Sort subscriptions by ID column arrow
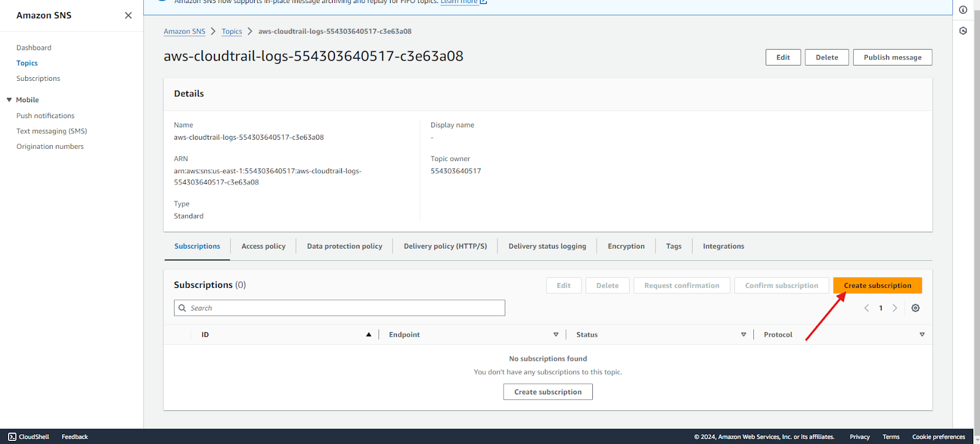The width and height of the screenshot is (980, 444). click(x=369, y=335)
